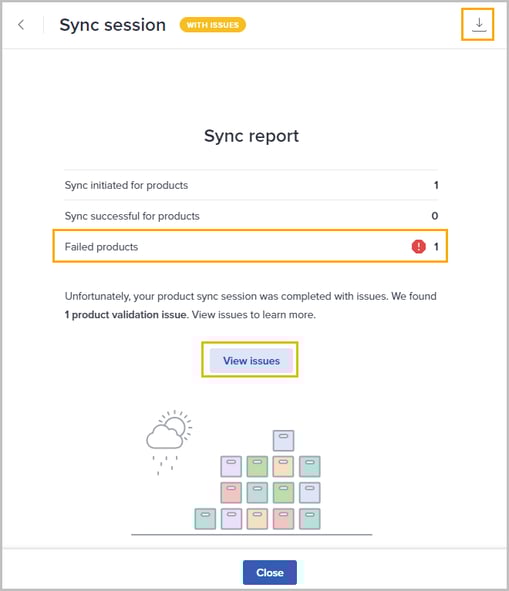Click bottom-left teal box in illustration

tap(205, 518)
